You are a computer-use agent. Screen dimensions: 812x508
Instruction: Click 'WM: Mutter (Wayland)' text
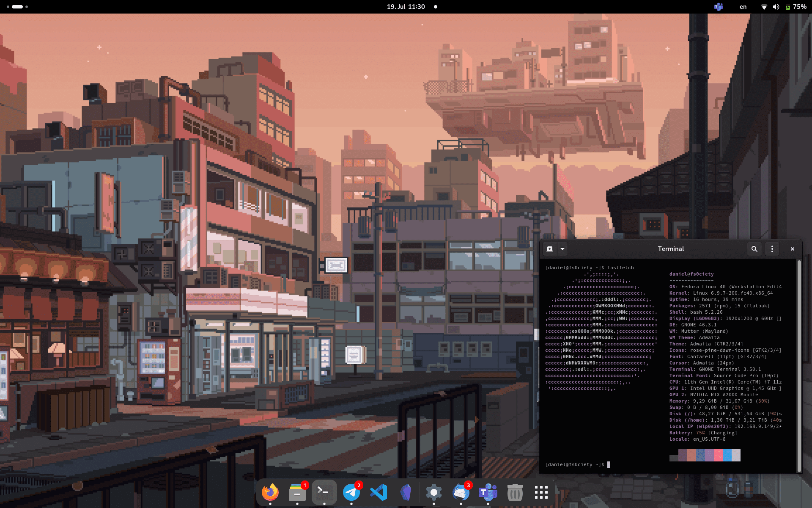[699, 331]
